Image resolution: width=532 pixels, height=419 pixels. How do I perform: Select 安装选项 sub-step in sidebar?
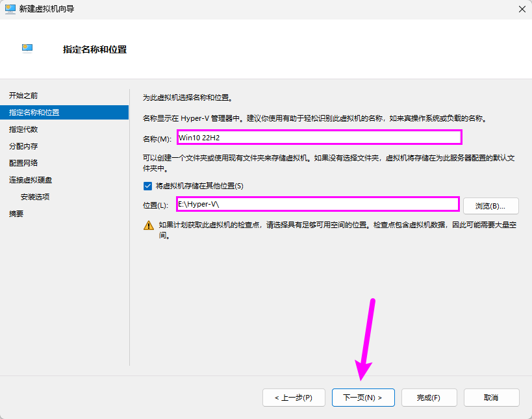pyautogui.click(x=35, y=197)
